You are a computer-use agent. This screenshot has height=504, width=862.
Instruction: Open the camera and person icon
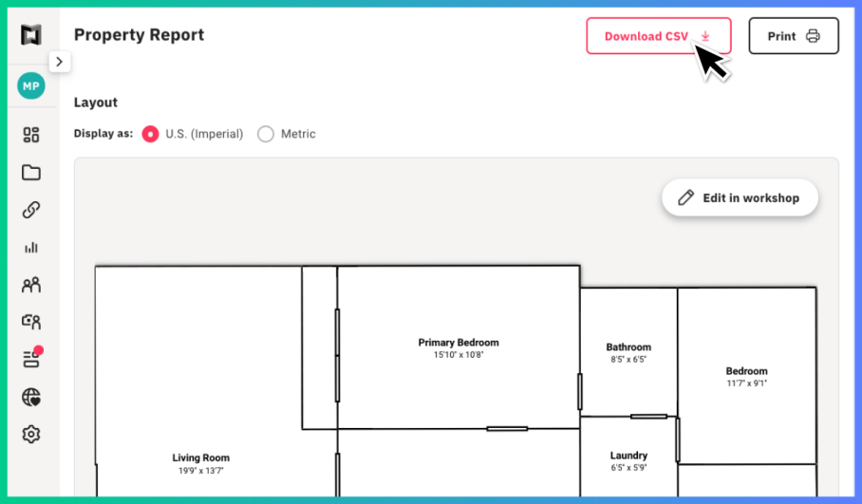[x=31, y=322]
